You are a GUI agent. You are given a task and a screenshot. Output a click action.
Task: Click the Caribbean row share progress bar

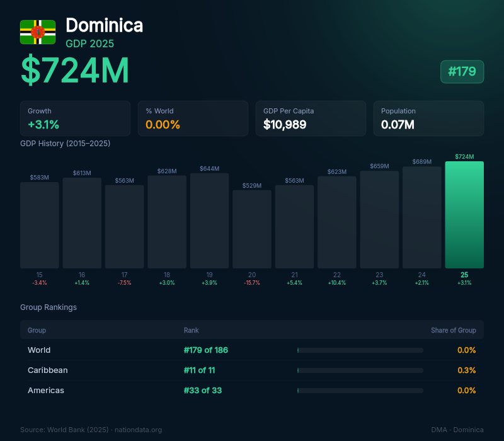pyautogui.click(x=360, y=370)
